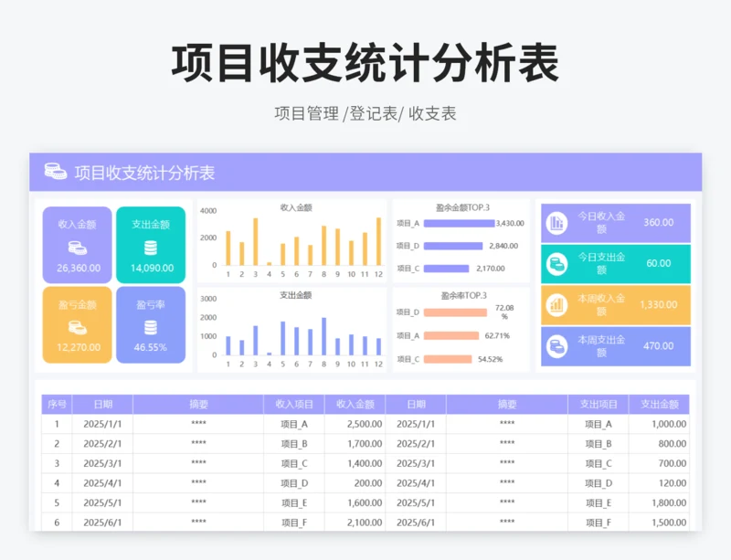Click the 项目_C bar in 盈余率TOP.3 chart

click(x=448, y=359)
